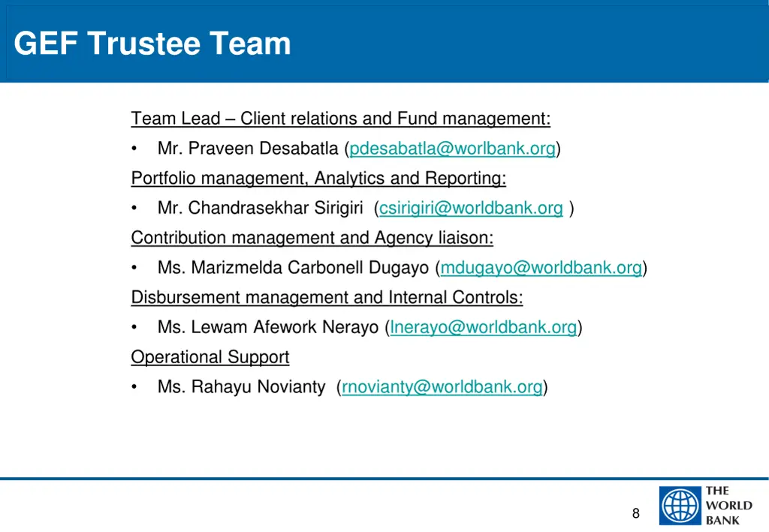The width and height of the screenshot is (769, 532).
Task: Open the lnerayo@worldbank.org email link
Action: point(484,327)
